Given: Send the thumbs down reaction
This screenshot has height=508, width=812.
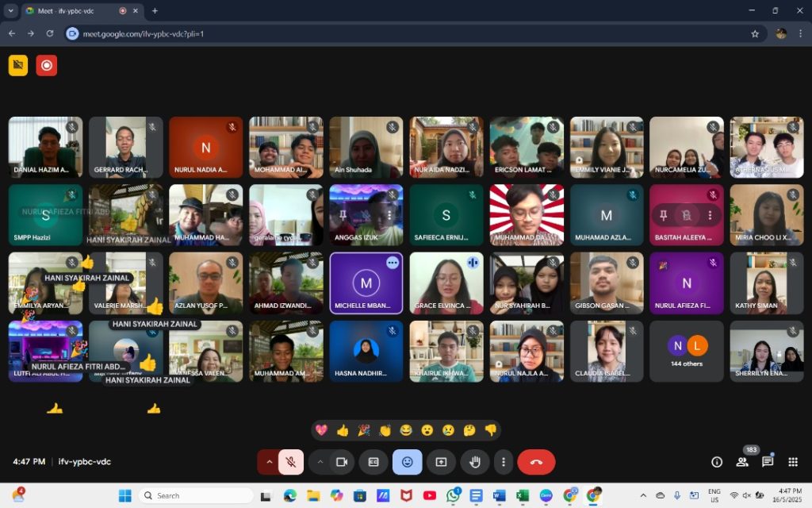Looking at the screenshot, I should pos(491,430).
